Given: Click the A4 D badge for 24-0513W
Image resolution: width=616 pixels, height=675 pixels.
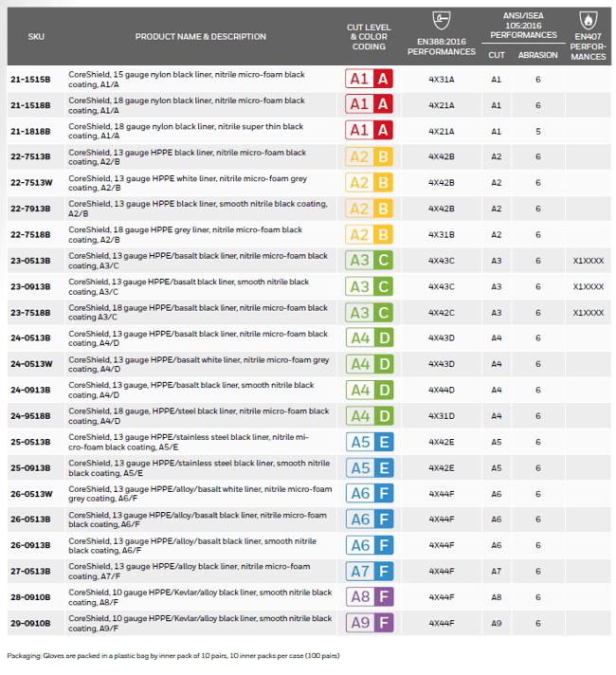Looking at the screenshot, I should point(370,364).
